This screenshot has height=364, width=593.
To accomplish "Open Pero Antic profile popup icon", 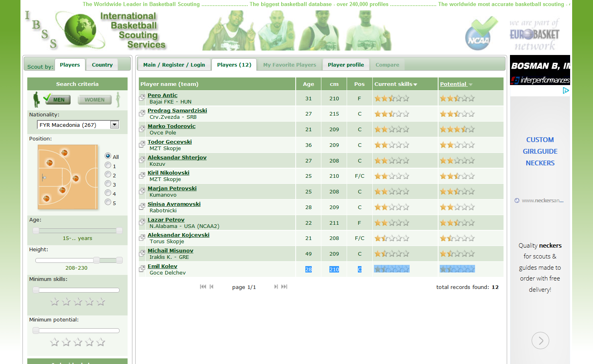I will 142,98.
